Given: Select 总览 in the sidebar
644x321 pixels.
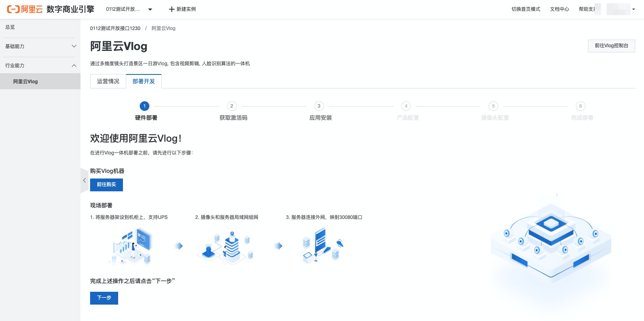Looking at the screenshot, I should pyautogui.click(x=10, y=27).
